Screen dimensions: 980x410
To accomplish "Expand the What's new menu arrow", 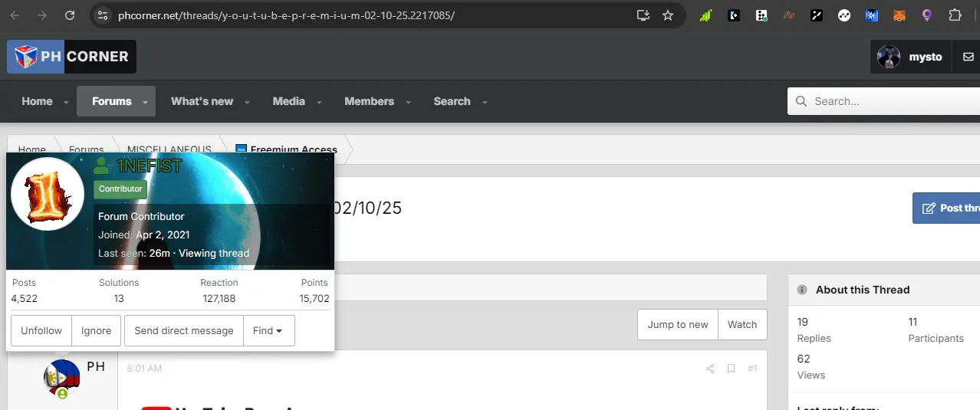I will point(247,102).
